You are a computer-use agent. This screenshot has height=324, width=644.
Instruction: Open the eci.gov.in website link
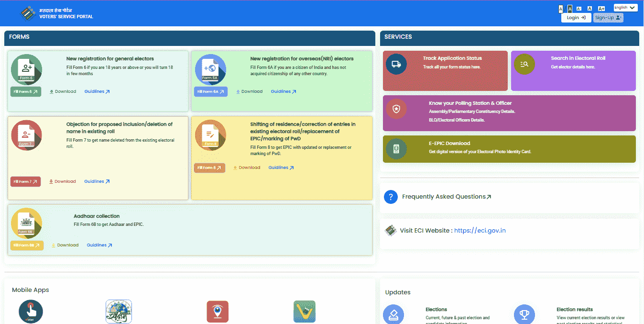coord(480,231)
